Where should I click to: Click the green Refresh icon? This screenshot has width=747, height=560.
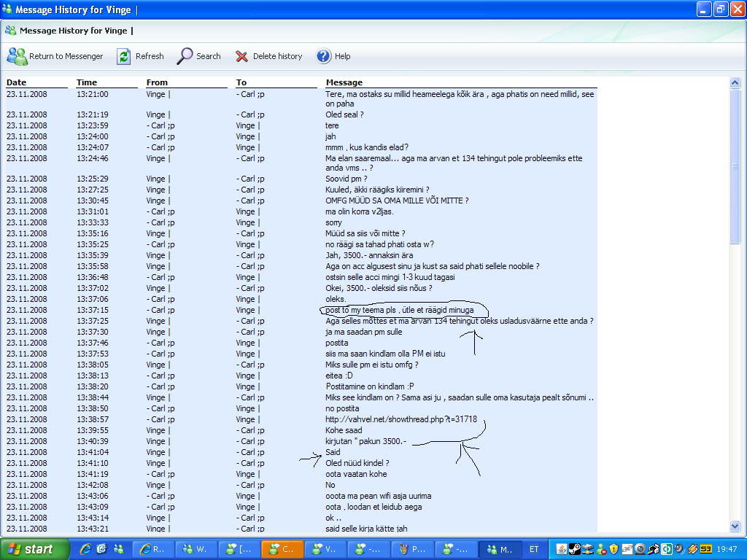pos(124,56)
